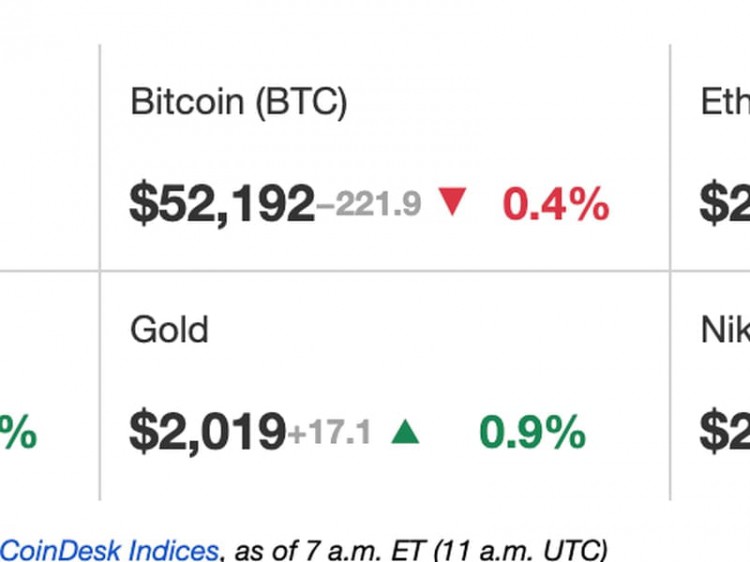The height and width of the screenshot is (562, 750).
Task: Open the CoinDesk Indices link
Action: click(x=110, y=550)
